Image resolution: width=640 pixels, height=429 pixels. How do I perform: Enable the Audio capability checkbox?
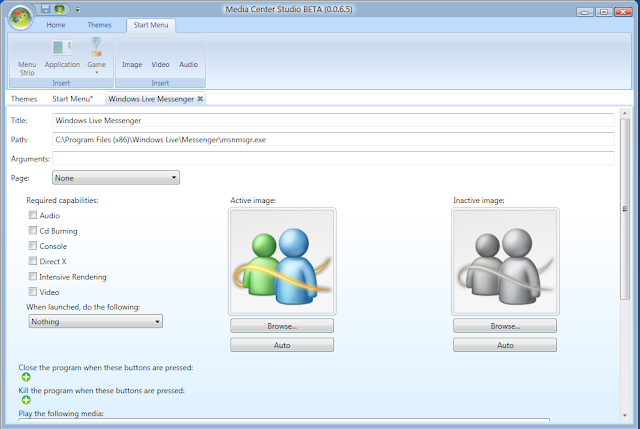[33, 215]
